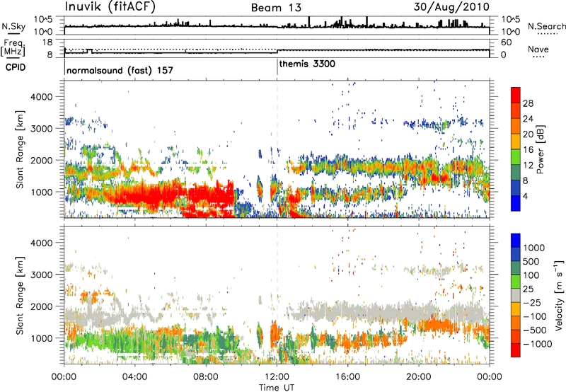Click the gray band of velocity colorbar

pyautogui.click(x=516, y=295)
